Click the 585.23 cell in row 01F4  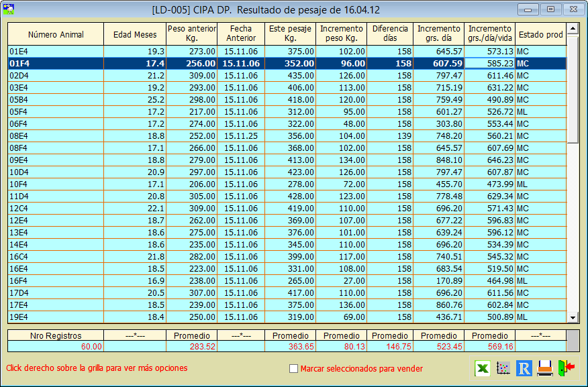(489, 63)
